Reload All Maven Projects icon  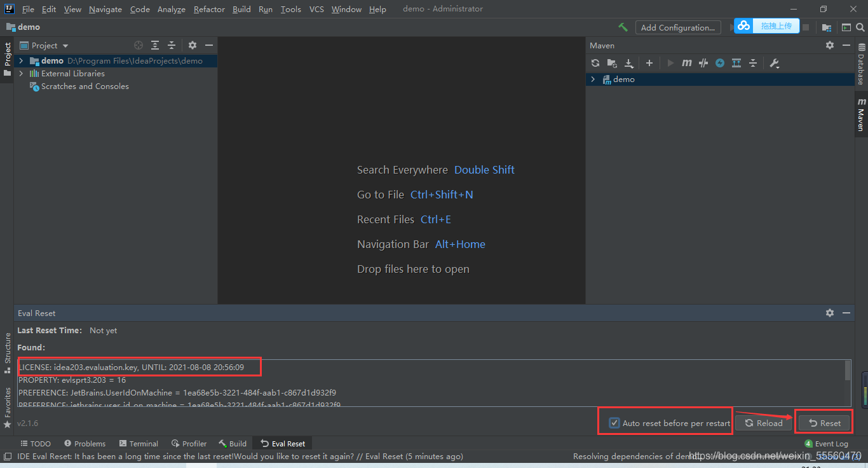[x=595, y=63]
